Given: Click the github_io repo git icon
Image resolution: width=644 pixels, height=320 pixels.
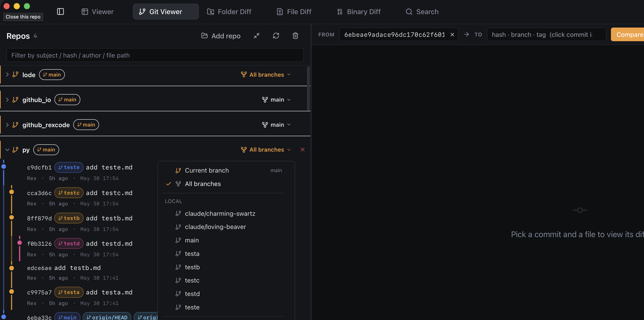Looking at the screenshot, I should click(15, 100).
